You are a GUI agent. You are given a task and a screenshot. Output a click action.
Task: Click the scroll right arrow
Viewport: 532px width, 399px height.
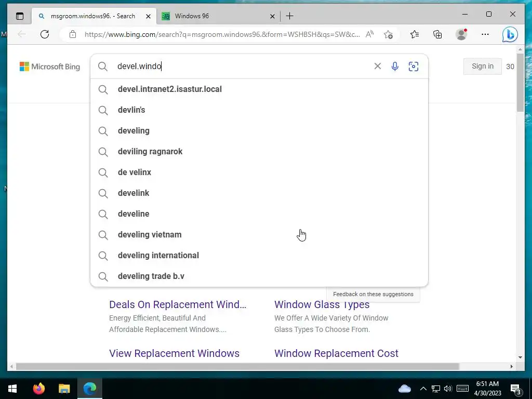coord(512,366)
